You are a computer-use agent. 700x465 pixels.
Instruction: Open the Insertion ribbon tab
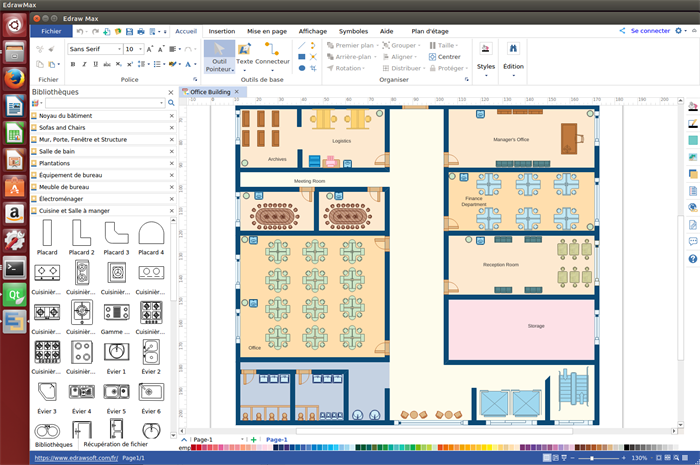(221, 31)
